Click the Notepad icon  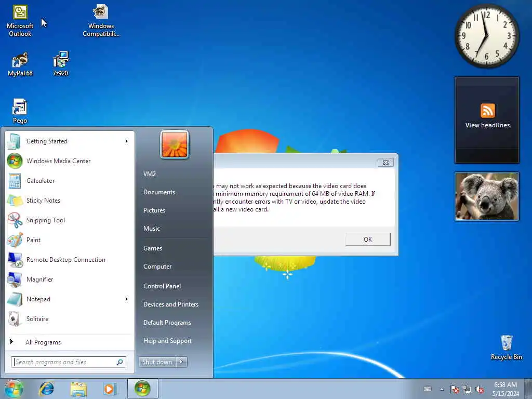click(x=15, y=299)
